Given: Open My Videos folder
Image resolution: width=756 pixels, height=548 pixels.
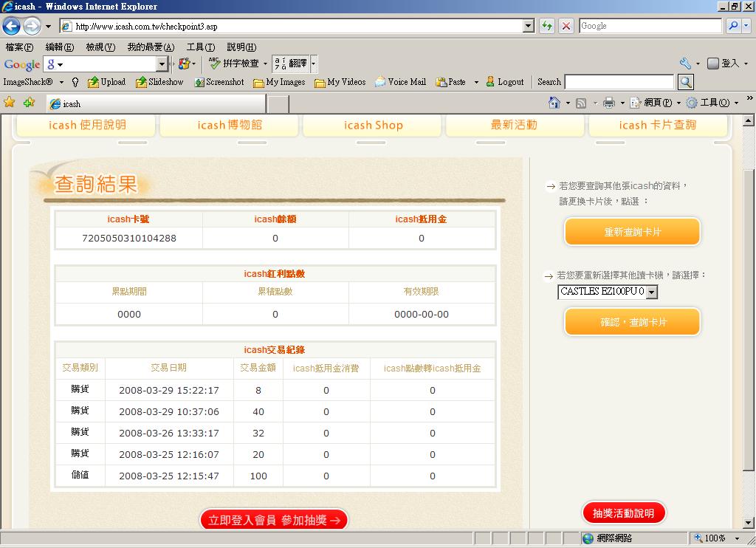Looking at the screenshot, I should pyautogui.click(x=340, y=82).
